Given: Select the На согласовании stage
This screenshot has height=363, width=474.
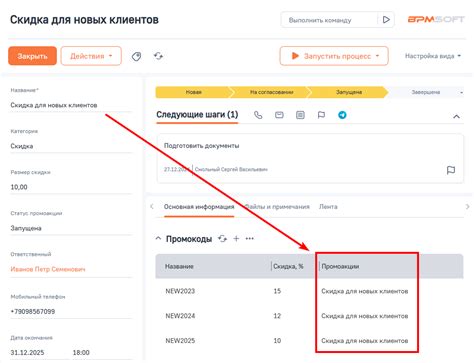Looking at the screenshot, I should tap(271, 92).
